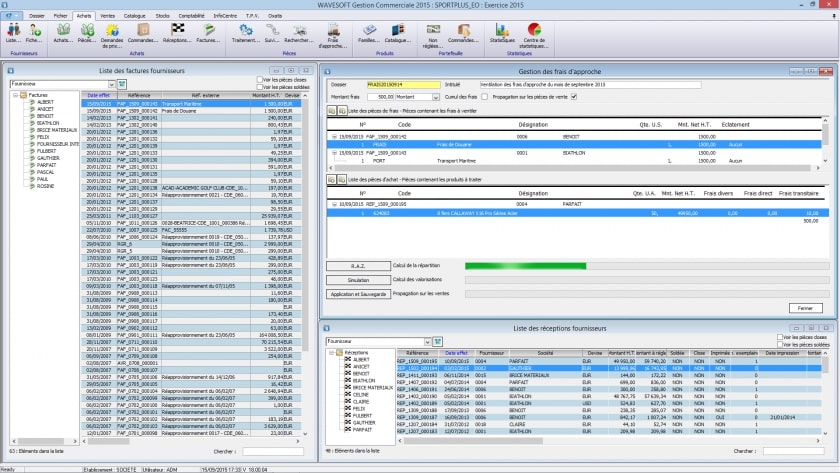This screenshot has width=840, height=473.
Task: Click second icon above Liste des pièces d'achat
Action: [341, 179]
